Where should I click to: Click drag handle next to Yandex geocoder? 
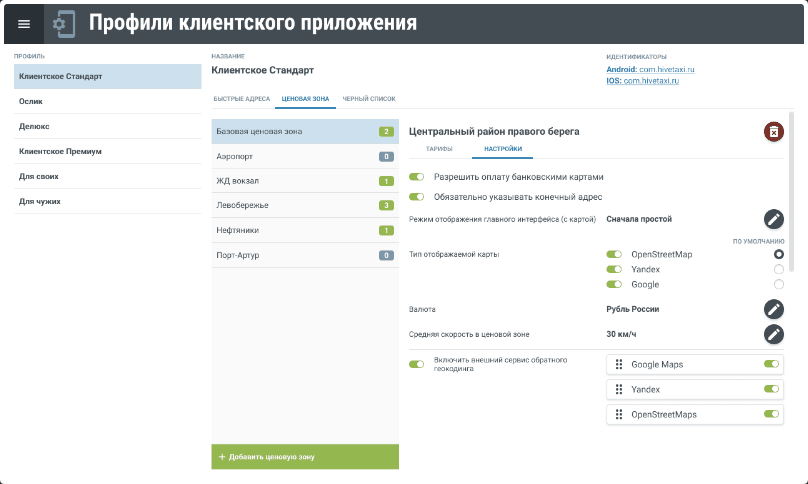point(619,389)
